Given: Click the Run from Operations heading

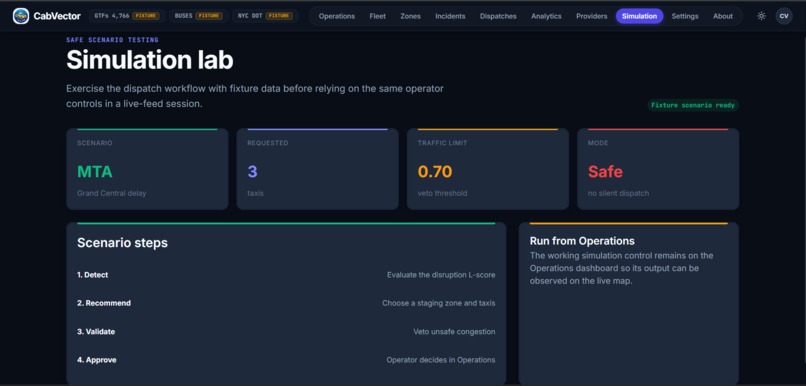Looking at the screenshot, I should tap(582, 241).
